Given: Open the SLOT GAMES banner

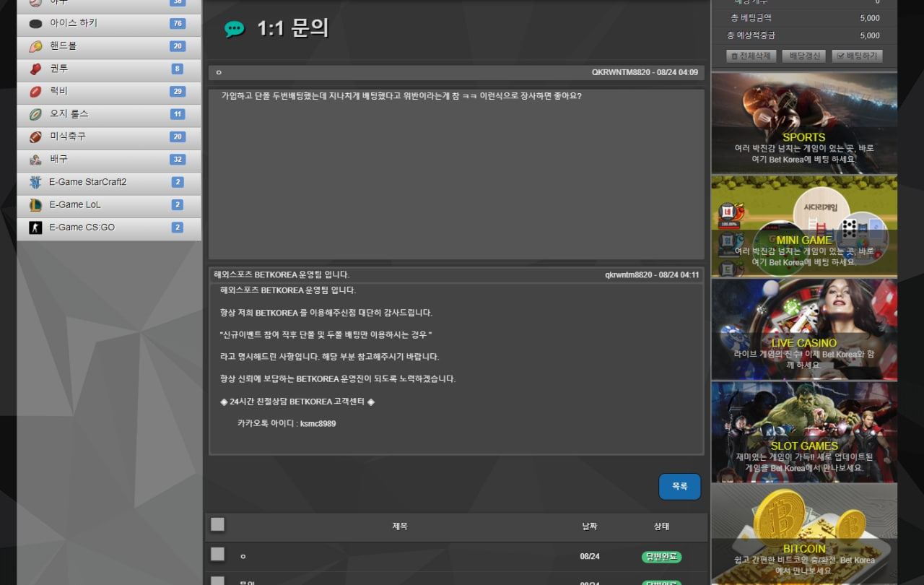Looking at the screenshot, I should pos(804,432).
